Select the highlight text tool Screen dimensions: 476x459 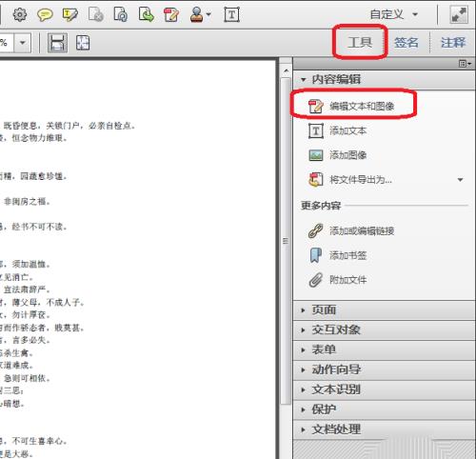(70, 14)
